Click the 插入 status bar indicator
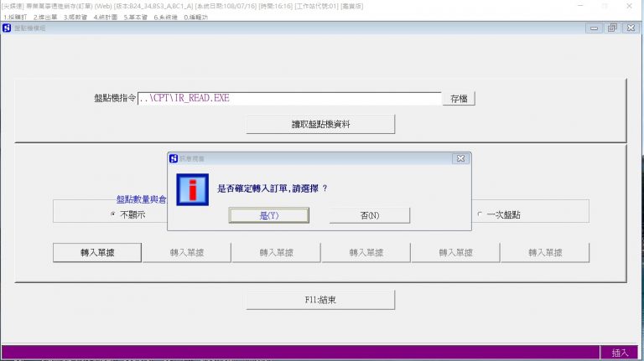This screenshot has width=644, height=361. click(x=620, y=353)
